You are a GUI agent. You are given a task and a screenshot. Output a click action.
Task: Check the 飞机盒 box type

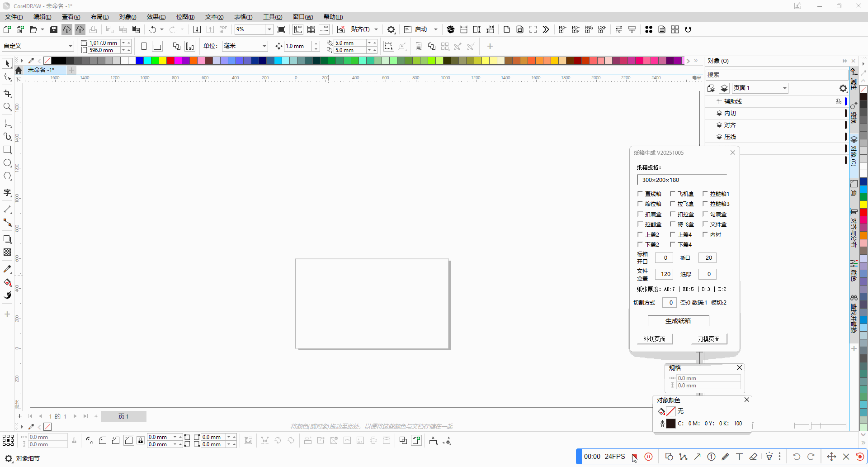point(673,194)
